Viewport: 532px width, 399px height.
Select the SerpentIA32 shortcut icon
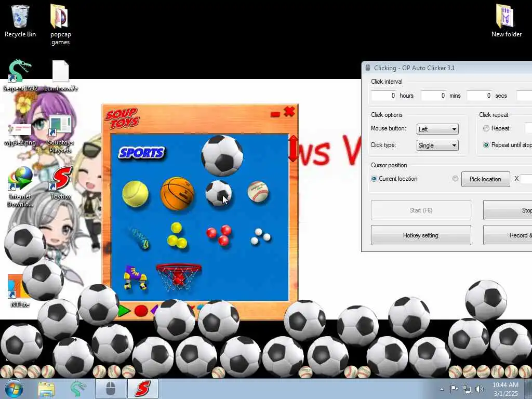coord(20,75)
